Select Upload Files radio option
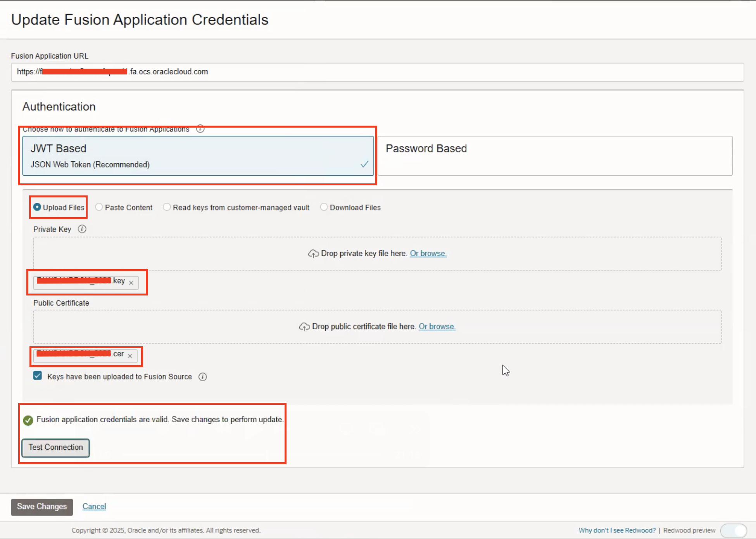 click(37, 207)
